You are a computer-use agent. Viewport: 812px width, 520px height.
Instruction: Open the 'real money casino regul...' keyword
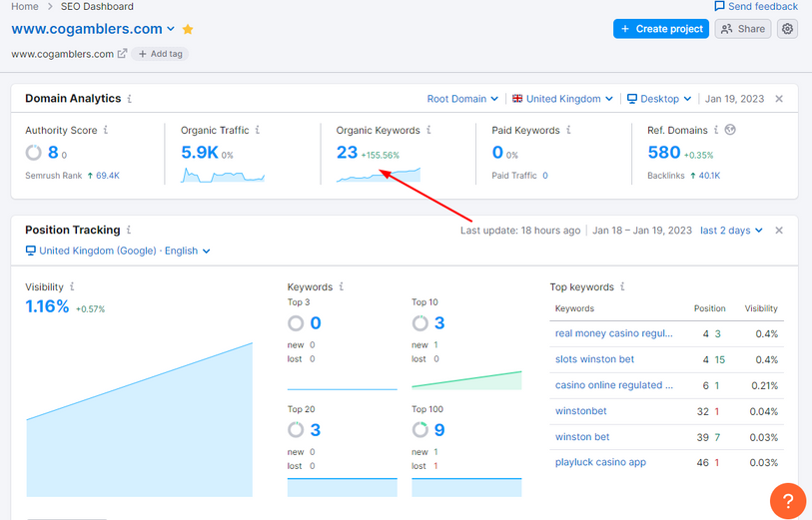(x=613, y=333)
